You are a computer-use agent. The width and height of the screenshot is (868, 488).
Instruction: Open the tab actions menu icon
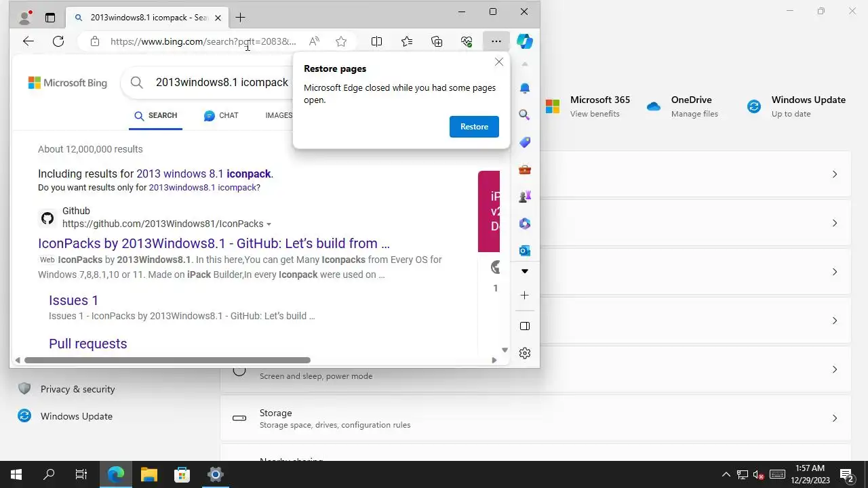point(50,18)
